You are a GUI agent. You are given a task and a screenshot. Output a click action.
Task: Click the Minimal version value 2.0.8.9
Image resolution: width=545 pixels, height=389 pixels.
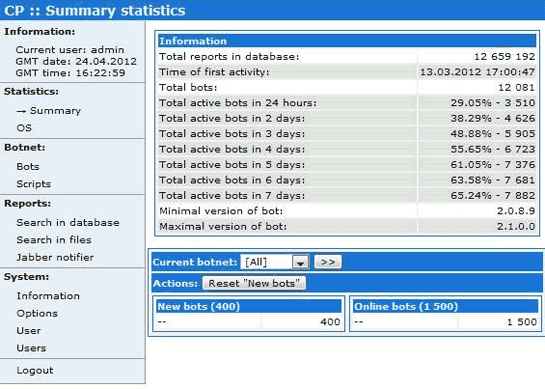(x=516, y=211)
